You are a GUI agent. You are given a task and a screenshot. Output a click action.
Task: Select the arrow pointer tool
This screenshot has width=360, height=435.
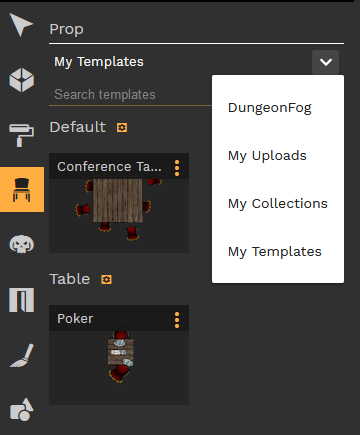click(x=21, y=25)
